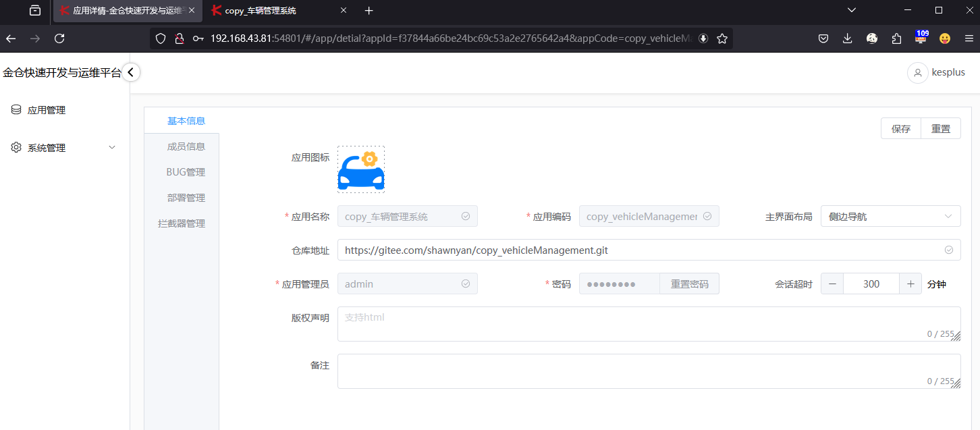Click the address bar download arrow icon

[703, 38]
